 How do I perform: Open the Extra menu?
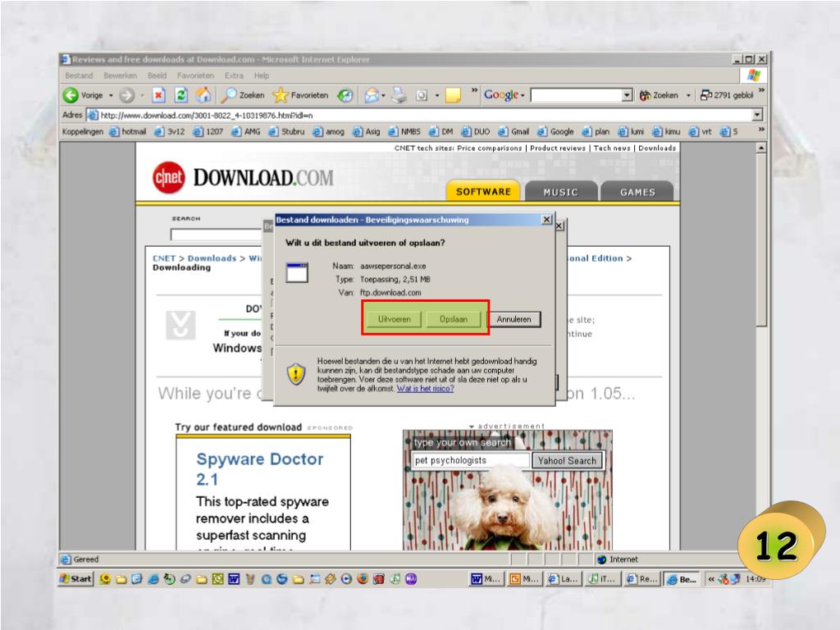click(234, 75)
